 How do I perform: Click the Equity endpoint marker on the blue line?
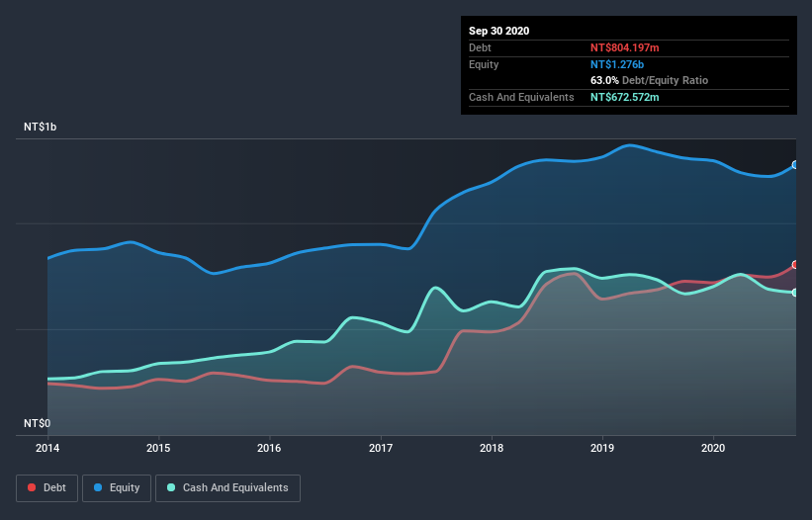pos(795,165)
